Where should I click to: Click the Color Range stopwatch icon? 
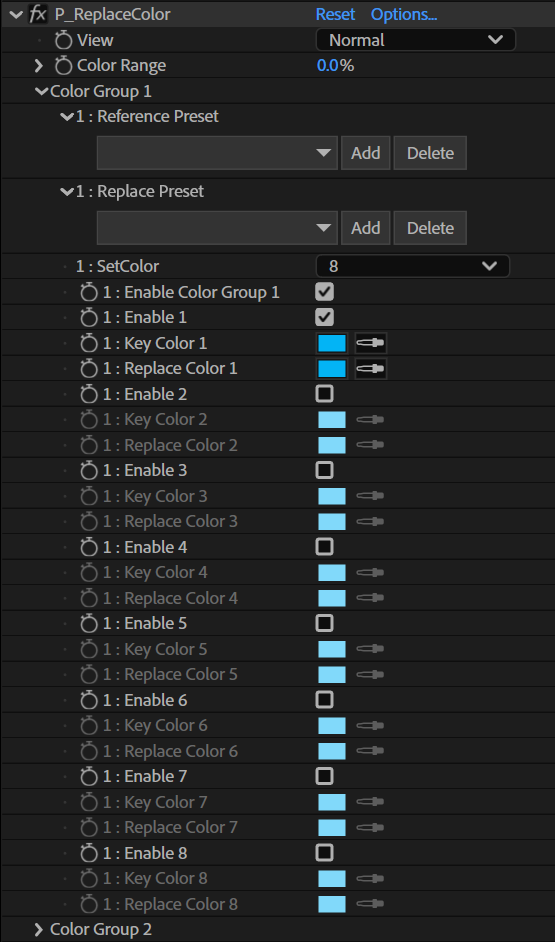click(x=63, y=66)
